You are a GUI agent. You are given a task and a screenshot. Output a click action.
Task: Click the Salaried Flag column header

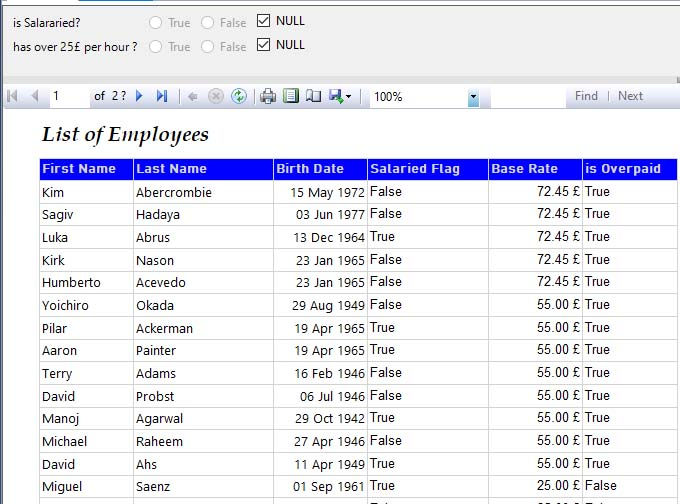click(x=428, y=169)
